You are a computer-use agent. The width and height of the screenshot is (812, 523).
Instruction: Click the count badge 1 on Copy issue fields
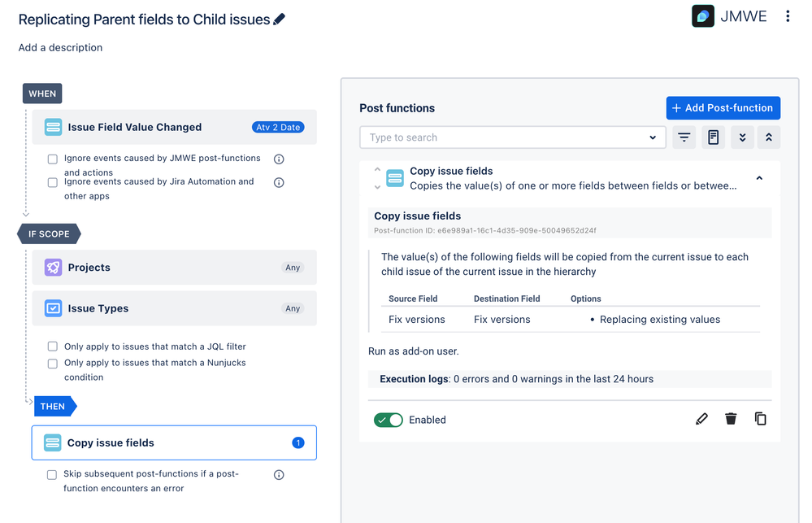(x=297, y=442)
